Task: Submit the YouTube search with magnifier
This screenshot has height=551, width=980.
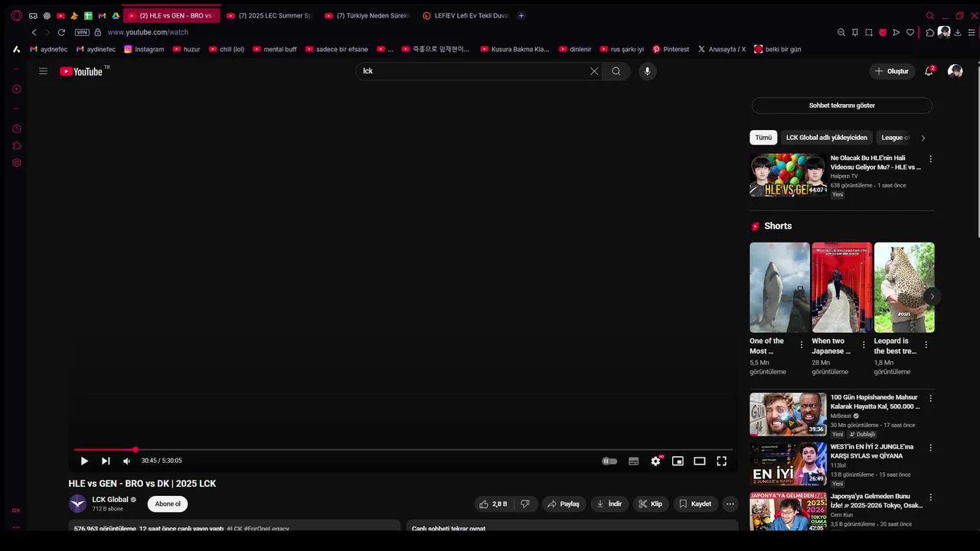Action: click(616, 71)
